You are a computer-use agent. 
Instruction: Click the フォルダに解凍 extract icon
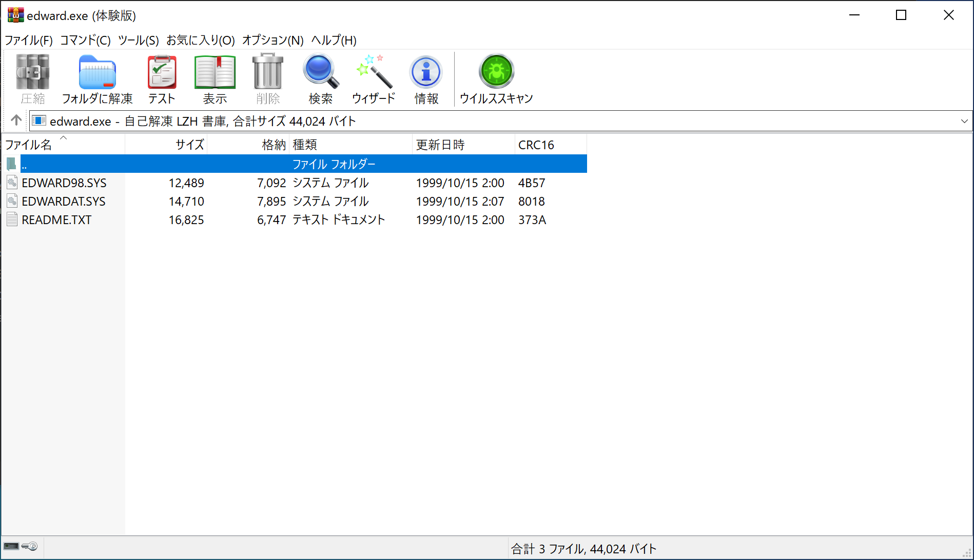click(97, 72)
